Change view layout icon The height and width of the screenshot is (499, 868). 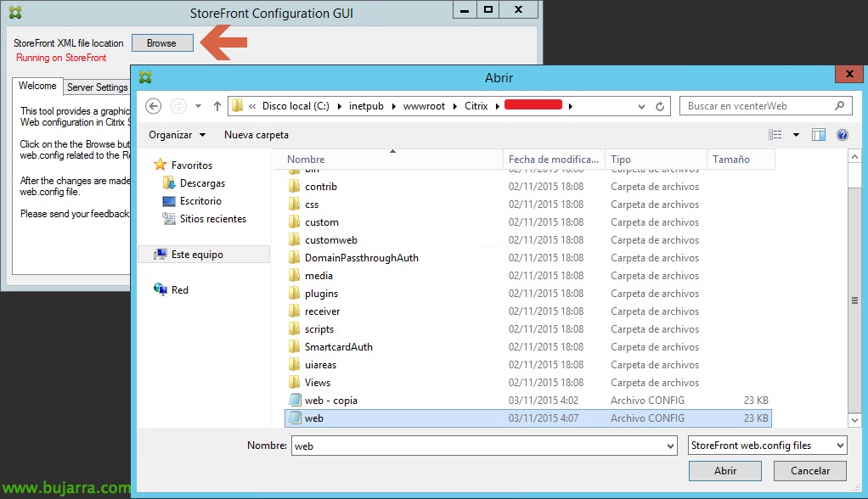pyautogui.click(x=775, y=135)
